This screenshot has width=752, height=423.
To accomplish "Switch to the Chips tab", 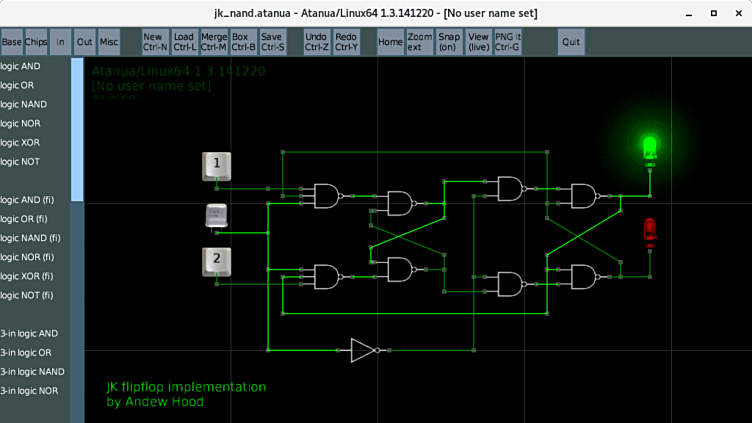I will coord(36,42).
